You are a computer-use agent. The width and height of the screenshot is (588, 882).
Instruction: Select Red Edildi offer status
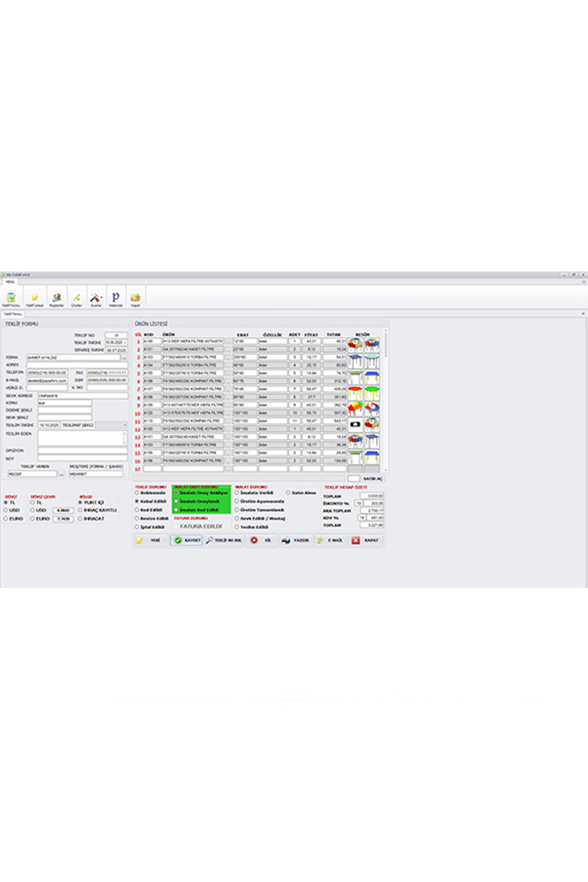tap(137, 510)
